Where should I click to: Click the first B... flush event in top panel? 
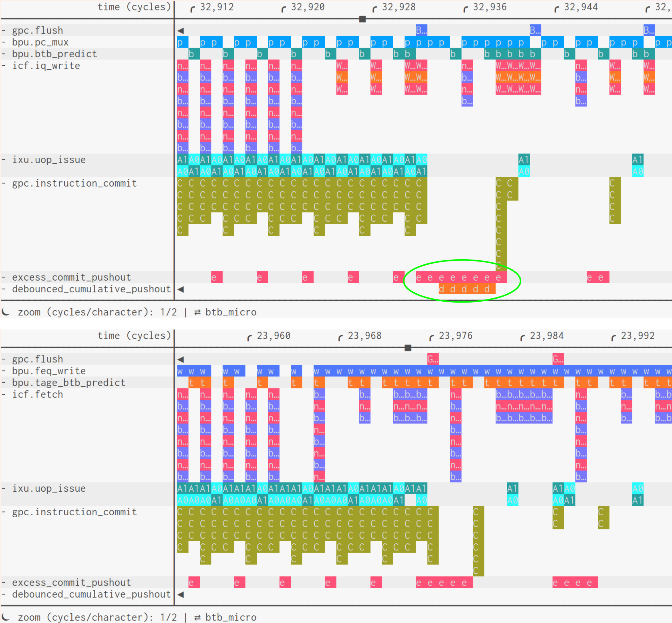pyautogui.click(x=422, y=30)
